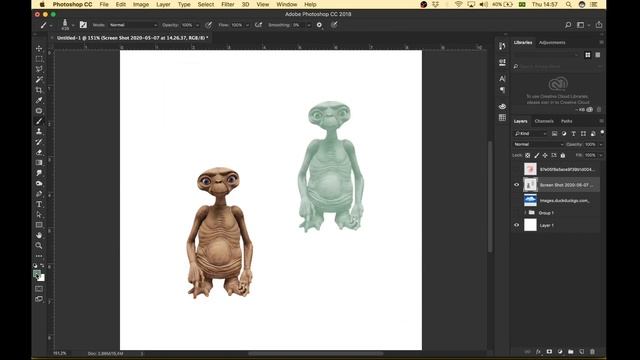
Task: Open the Filter menu
Action: [227, 4]
